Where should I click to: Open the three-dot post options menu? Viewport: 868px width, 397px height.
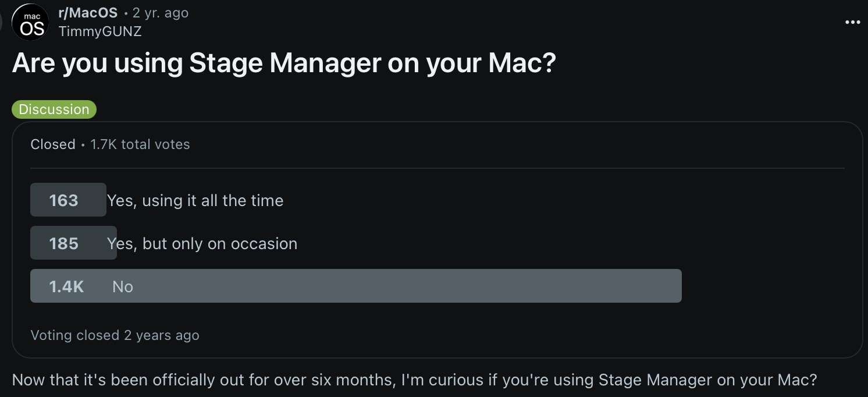[x=852, y=22]
